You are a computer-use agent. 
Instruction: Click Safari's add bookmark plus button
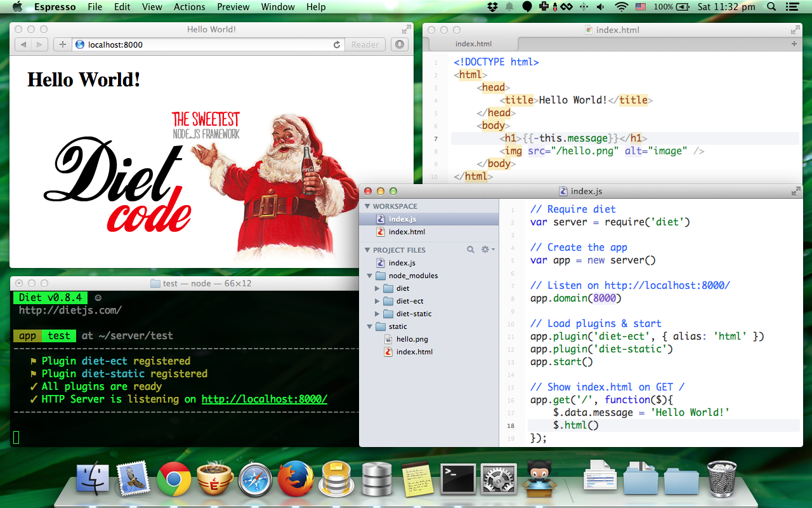[x=62, y=44]
